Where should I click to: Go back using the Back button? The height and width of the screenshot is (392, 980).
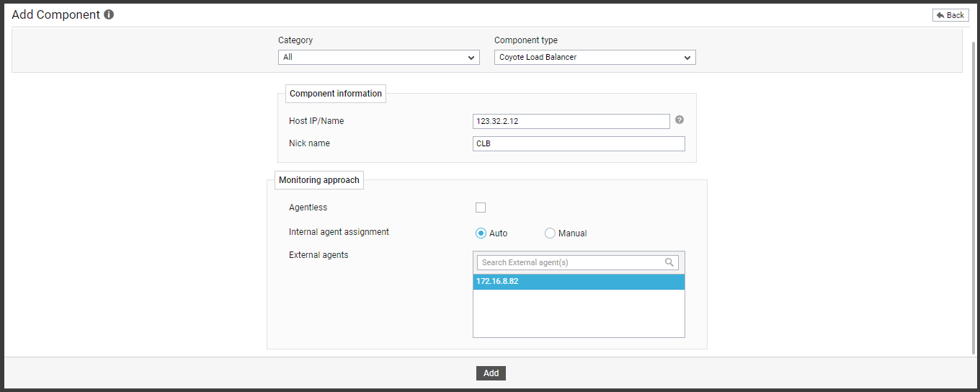coord(950,15)
